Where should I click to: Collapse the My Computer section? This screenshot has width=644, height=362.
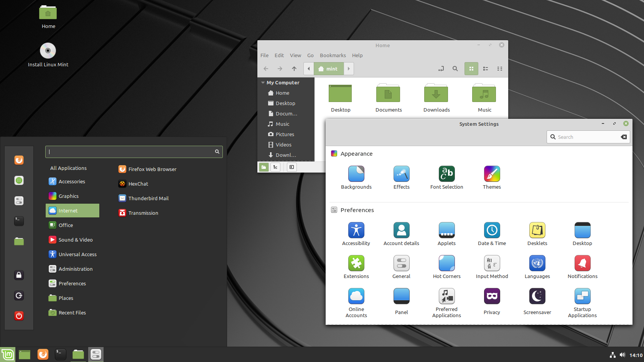pos(263,82)
